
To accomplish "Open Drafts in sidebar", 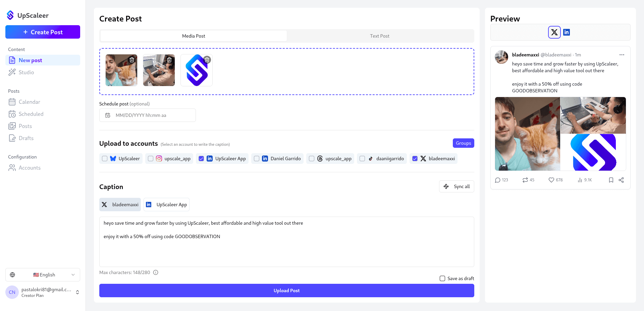I will pos(43,138).
